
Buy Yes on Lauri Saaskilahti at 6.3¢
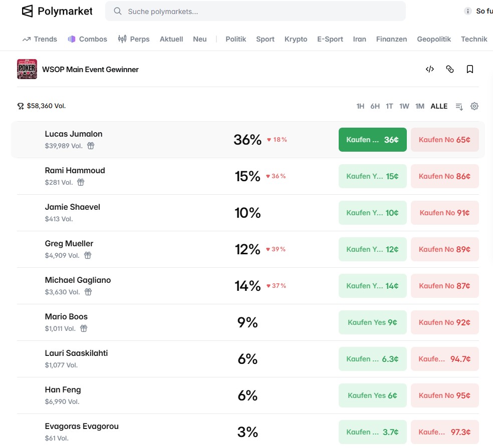[373, 359]
